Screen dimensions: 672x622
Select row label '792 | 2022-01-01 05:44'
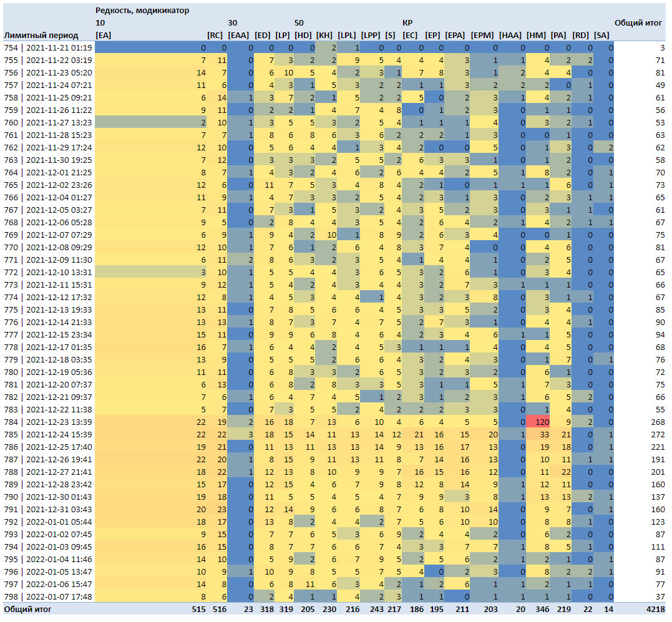(x=48, y=522)
